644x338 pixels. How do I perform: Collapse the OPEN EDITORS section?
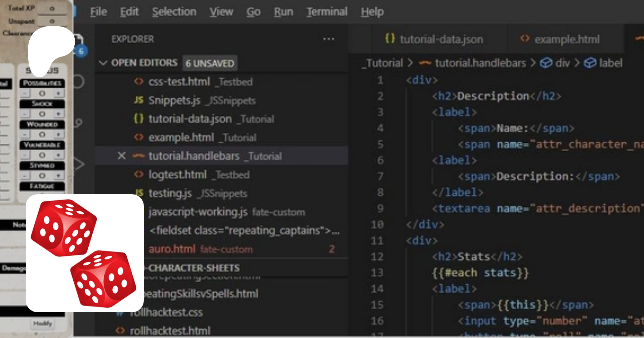(x=103, y=63)
